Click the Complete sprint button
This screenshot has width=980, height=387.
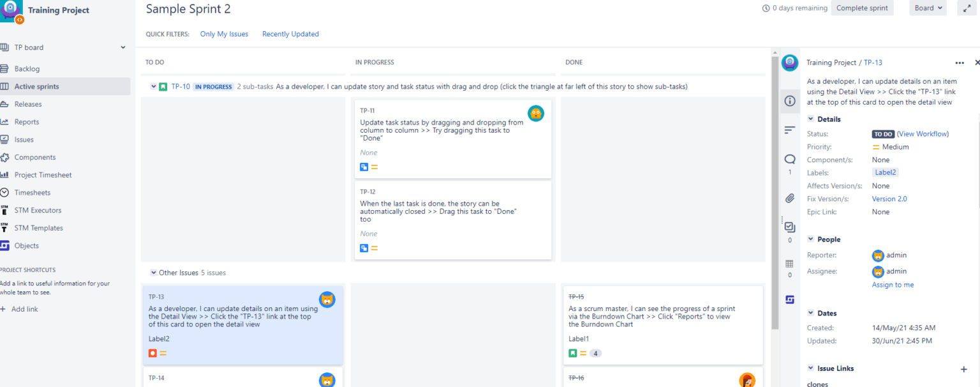tap(862, 8)
